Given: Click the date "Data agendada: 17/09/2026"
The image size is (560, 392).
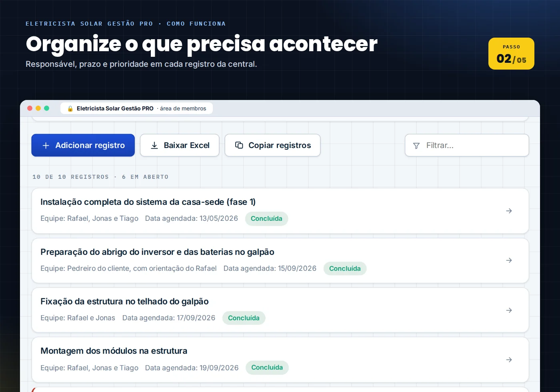Looking at the screenshot, I should (169, 318).
